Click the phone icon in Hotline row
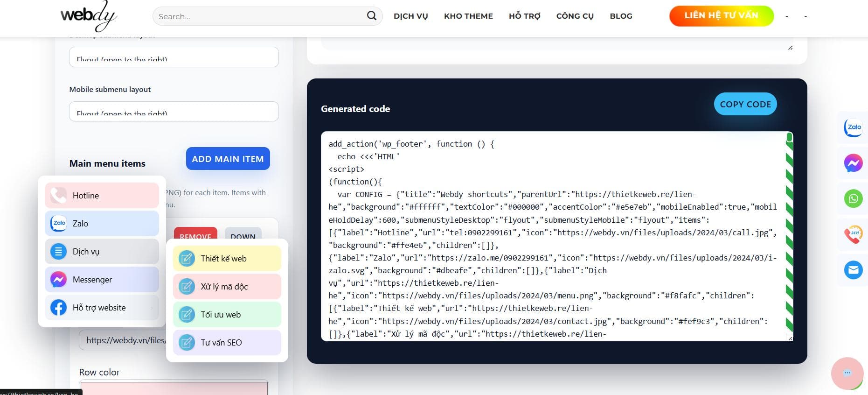Viewport: 868px width, 395px height. point(58,195)
